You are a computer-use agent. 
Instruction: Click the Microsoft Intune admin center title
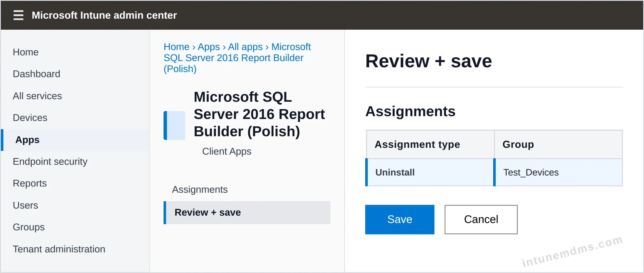[x=104, y=15]
